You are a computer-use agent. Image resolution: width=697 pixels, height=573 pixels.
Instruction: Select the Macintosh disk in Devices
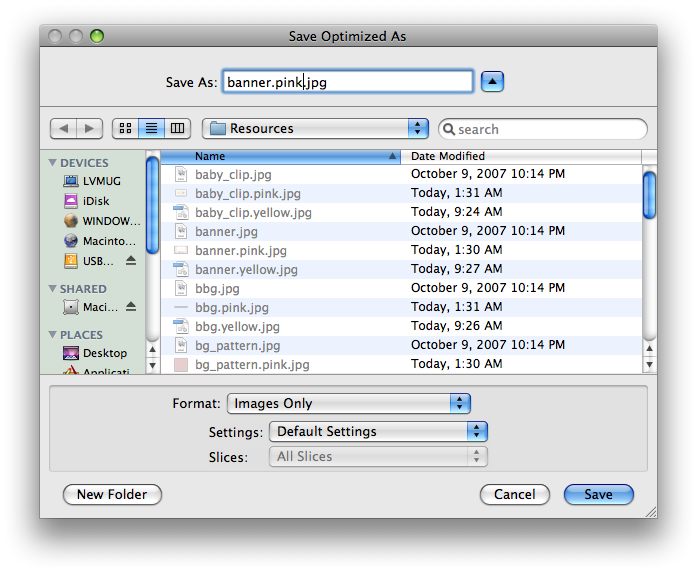[104, 241]
